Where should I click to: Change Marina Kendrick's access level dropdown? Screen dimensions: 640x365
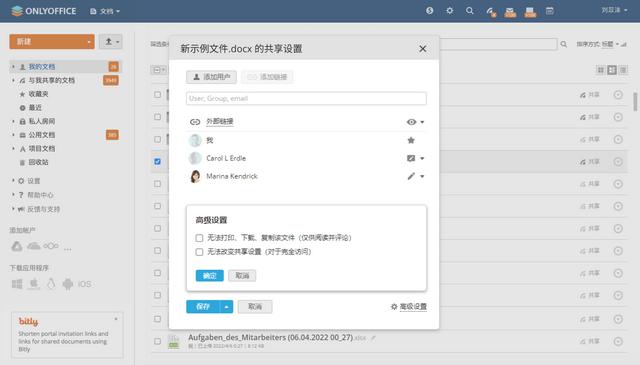(416, 176)
